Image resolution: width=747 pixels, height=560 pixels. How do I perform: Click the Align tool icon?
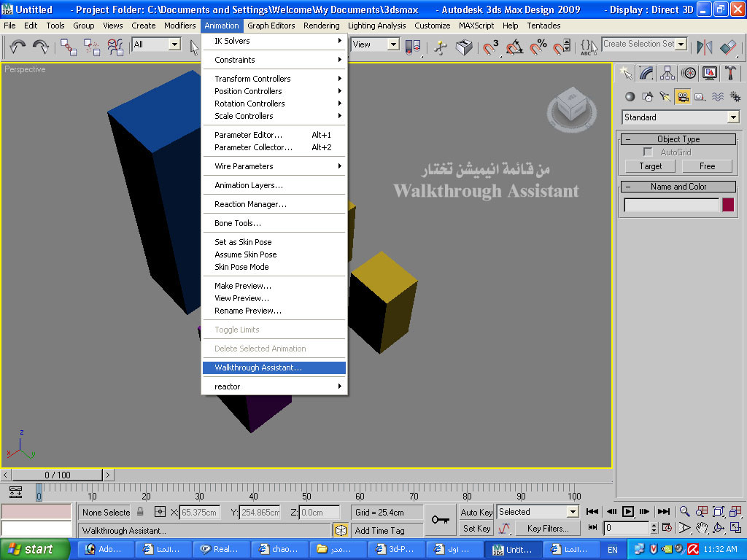(x=728, y=47)
